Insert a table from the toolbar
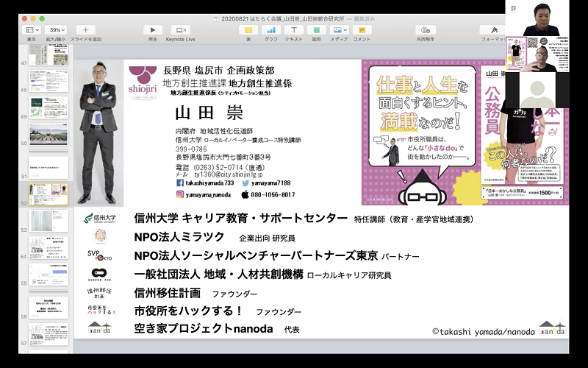Image resolution: width=588 pixels, height=368 pixels. tap(248, 29)
